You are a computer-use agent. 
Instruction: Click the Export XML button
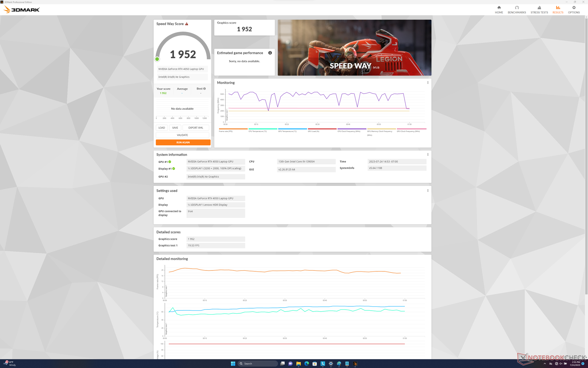[x=196, y=128]
